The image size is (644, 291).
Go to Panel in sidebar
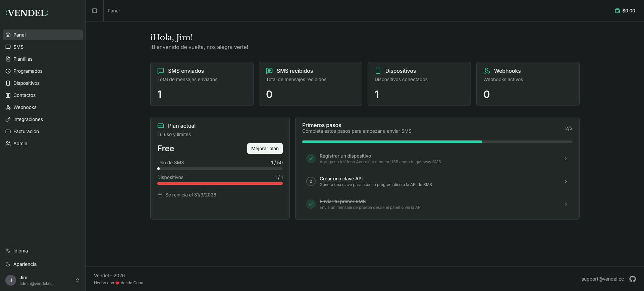(43, 35)
